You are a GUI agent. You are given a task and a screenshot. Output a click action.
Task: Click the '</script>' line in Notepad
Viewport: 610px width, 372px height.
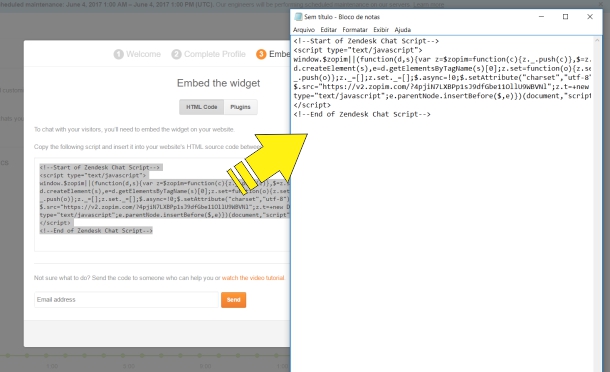coord(312,105)
